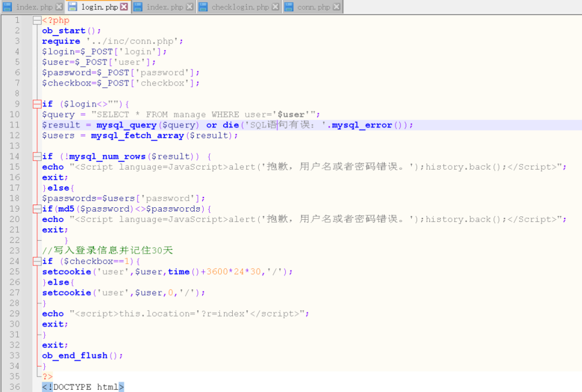The height and width of the screenshot is (392, 582).
Task: Click the exit statement on line 30
Action: (54, 324)
